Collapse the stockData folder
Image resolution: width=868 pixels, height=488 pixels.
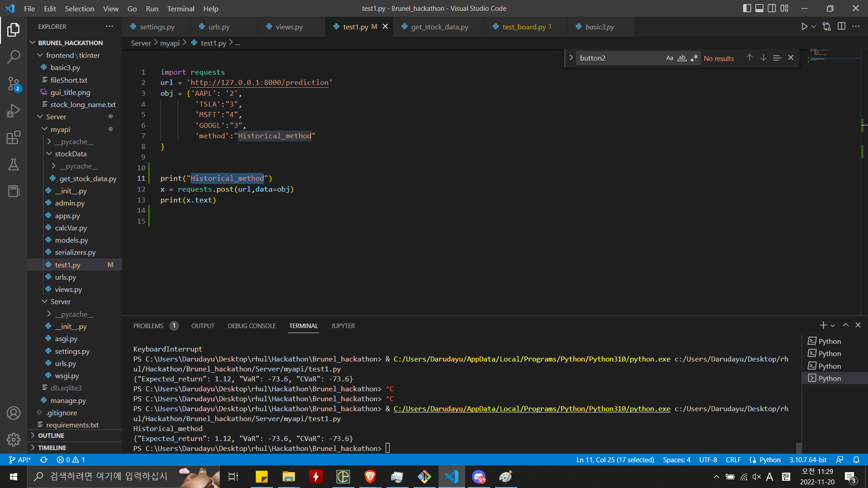(71, 154)
